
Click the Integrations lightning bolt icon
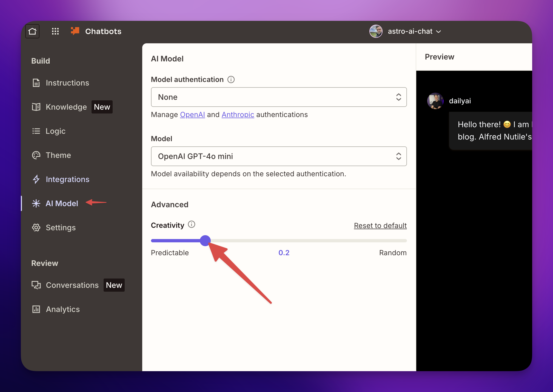click(36, 179)
